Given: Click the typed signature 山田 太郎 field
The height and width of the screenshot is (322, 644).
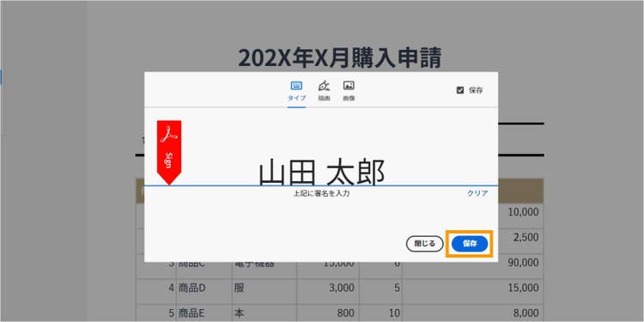Looking at the screenshot, I should pyautogui.click(x=322, y=172).
